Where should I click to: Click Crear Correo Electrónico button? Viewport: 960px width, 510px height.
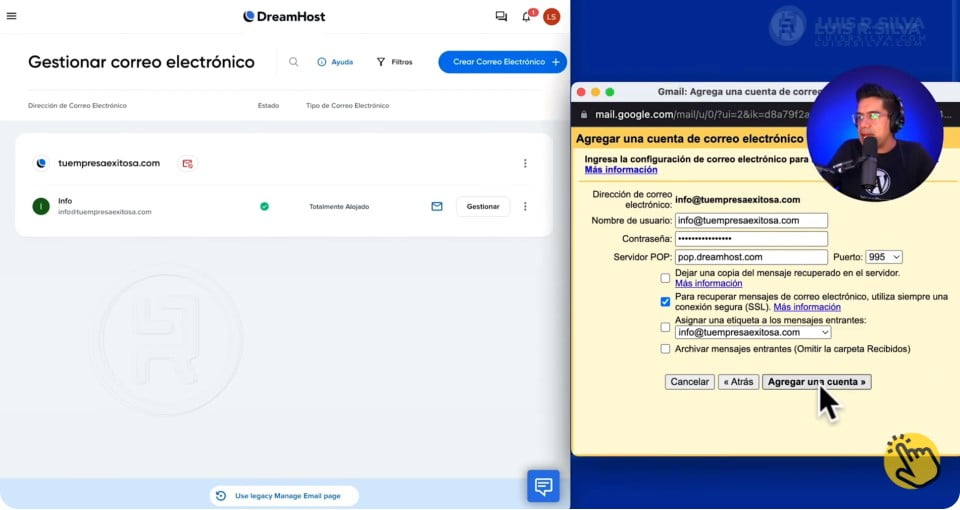coord(503,62)
